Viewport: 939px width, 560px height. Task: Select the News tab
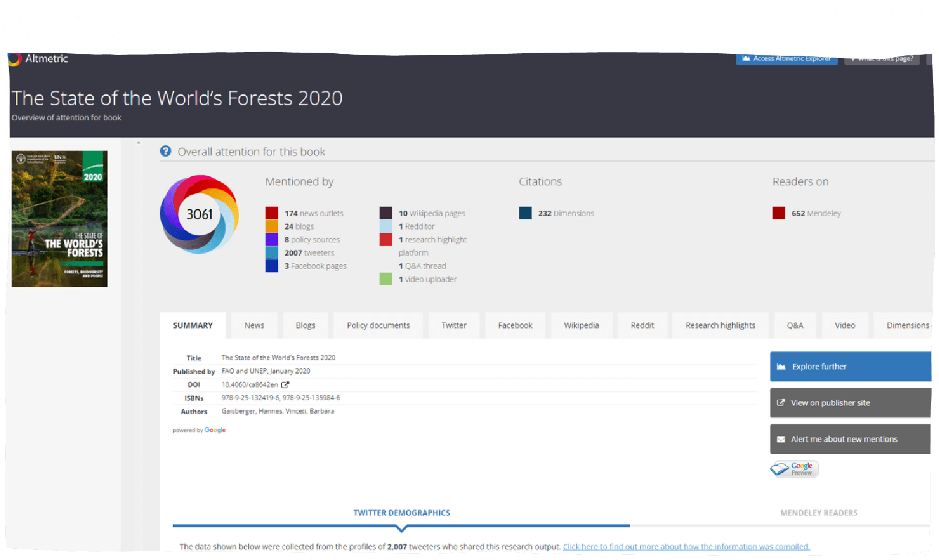[254, 325]
